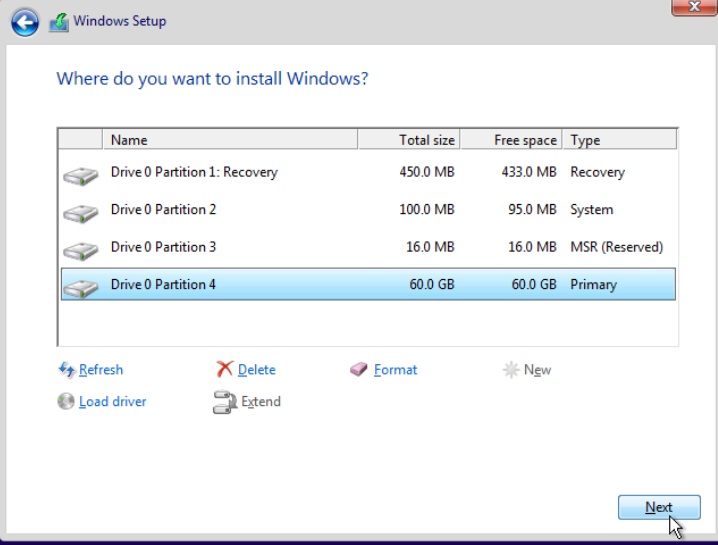The height and width of the screenshot is (545, 718).
Task: Click the drive icon for Partition 1 Recovery
Action: [x=81, y=176]
